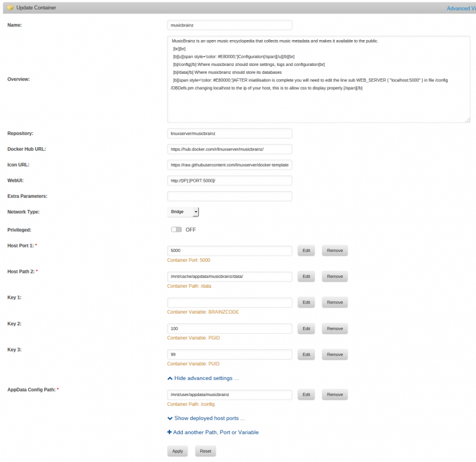Click the OFF label beside Privileged switch
The height and width of the screenshot is (462, 476).
(191, 230)
